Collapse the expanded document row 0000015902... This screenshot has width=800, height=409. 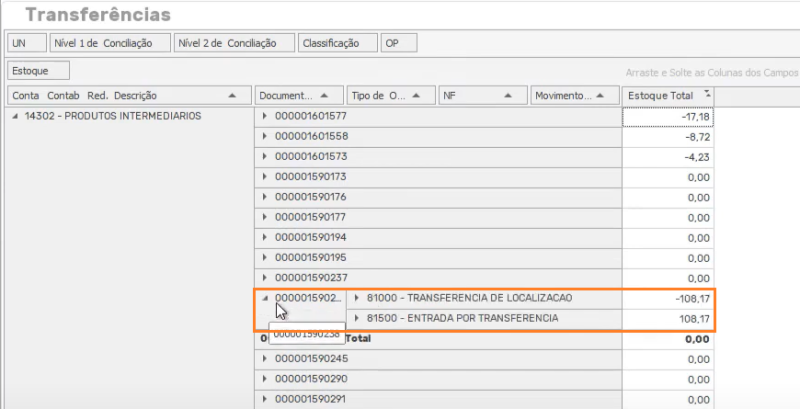pyautogui.click(x=264, y=299)
